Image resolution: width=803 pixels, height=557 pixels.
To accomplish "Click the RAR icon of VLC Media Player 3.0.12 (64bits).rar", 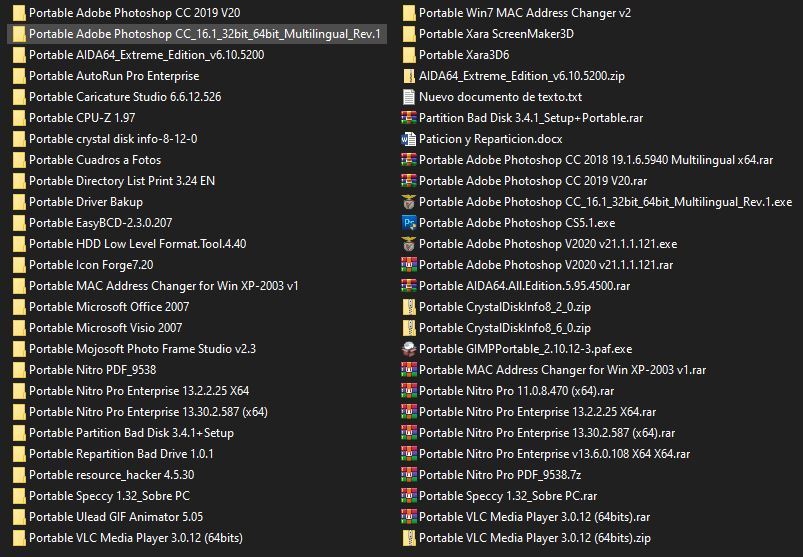I will (408, 517).
